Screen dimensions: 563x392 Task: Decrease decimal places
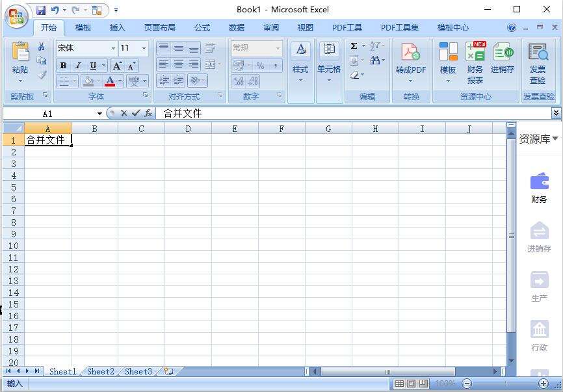tap(253, 81)
